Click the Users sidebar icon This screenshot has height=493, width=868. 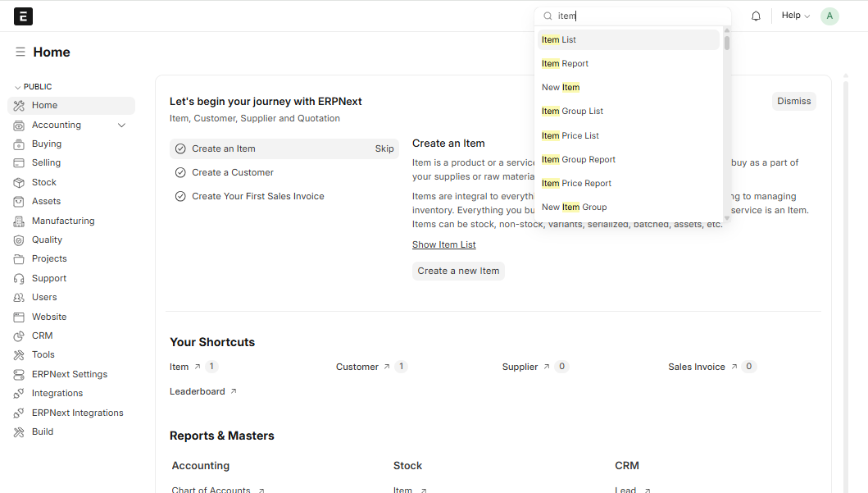pyautogui.click(x=19, y=298)
